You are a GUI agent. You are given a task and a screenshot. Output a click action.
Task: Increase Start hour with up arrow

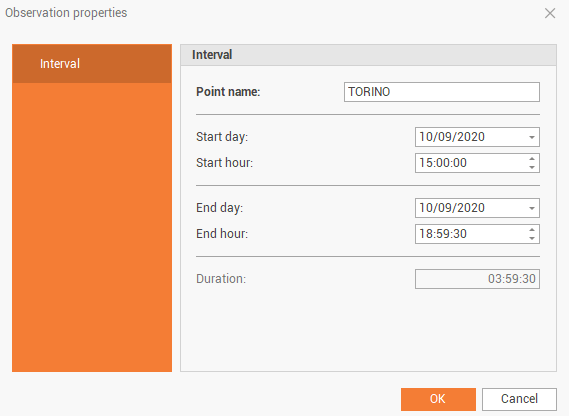pos(532,159)
